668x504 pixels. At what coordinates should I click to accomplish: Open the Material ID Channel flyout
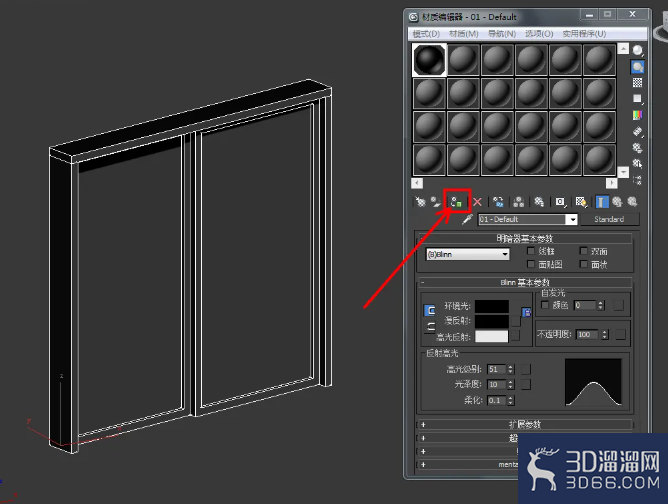560,202
